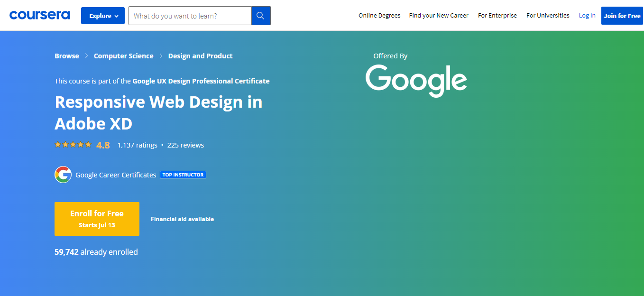Click the Coursera logo

(x=39, y=15)
